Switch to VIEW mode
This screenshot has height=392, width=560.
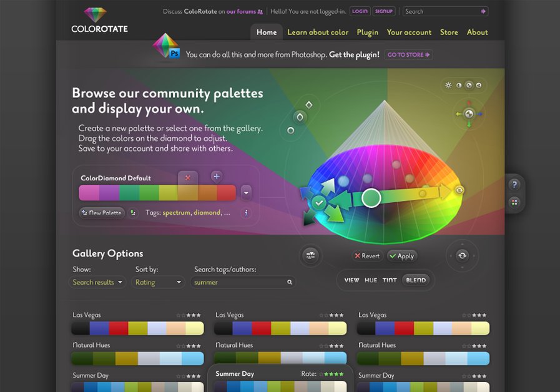351,280
